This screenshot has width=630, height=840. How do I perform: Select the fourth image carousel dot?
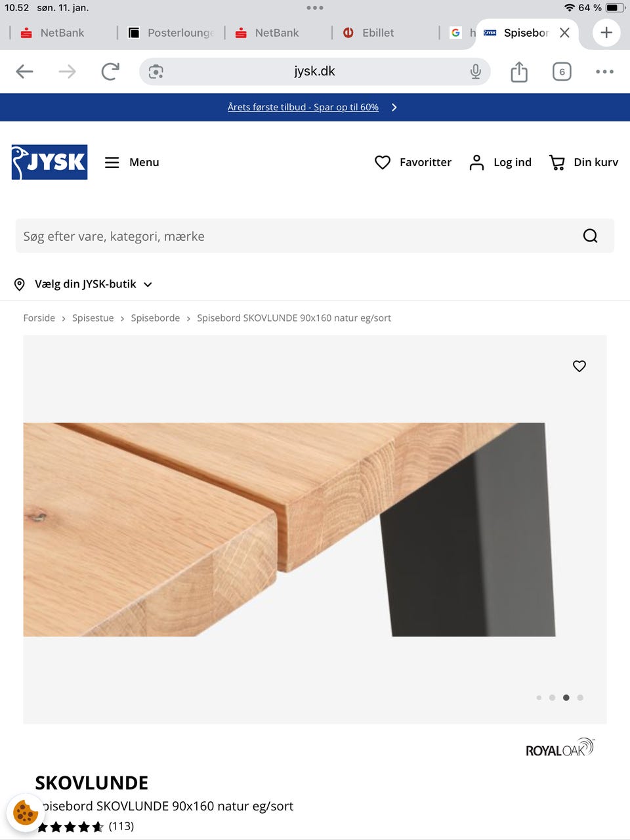[x=580, y=698]
